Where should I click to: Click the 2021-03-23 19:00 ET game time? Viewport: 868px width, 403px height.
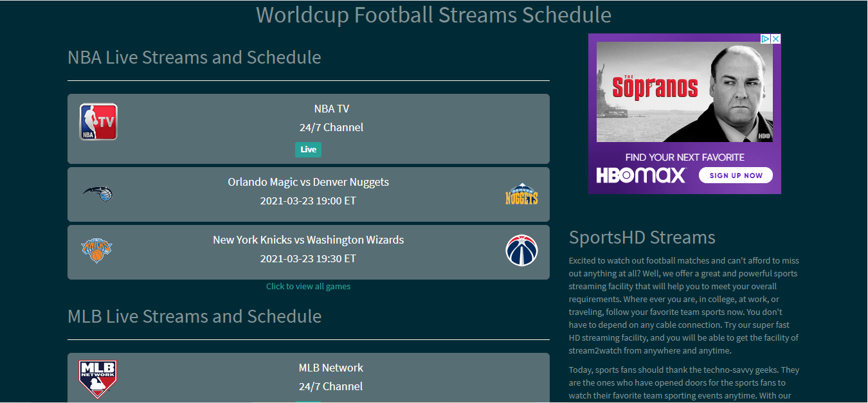(x=308, y=201)
